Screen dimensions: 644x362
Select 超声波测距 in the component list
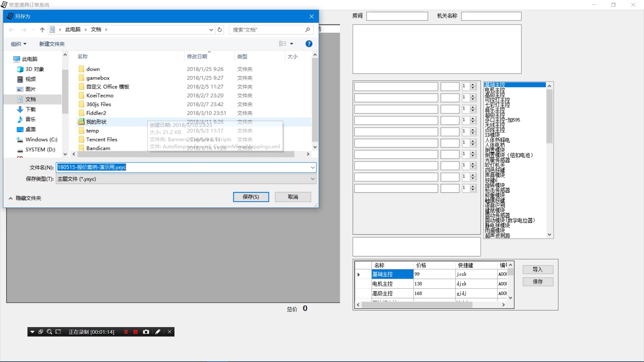click(x=497, y=236)
